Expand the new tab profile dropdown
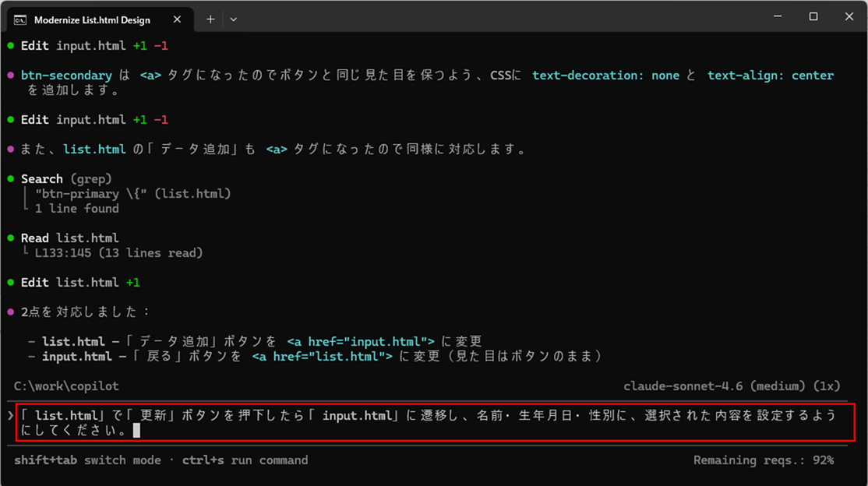This screenshot has width=868, height=486. pos(234,19)
